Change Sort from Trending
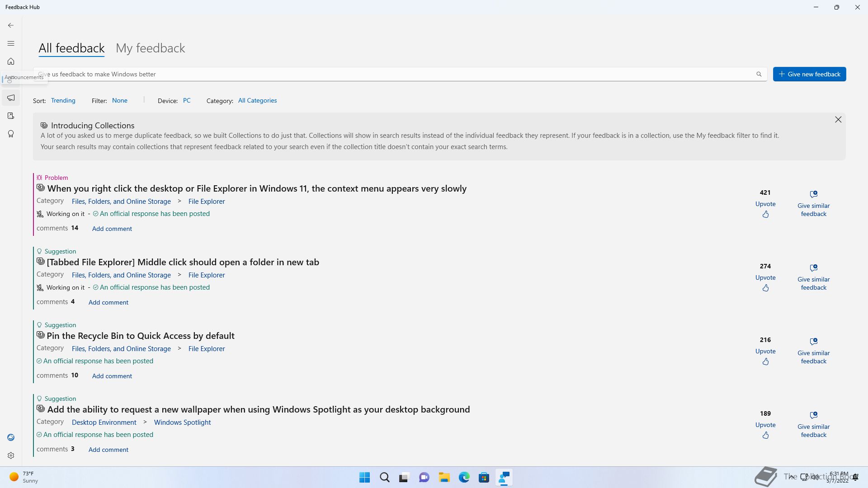This screenshot has height=488, width=868. tap(63, 100)
